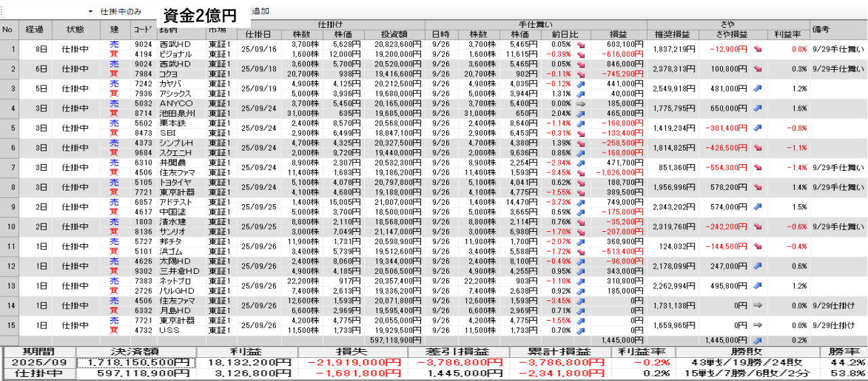
Task: Click the blue up arrow next to 481,000円 spread
Action: [x=757, y=88]
